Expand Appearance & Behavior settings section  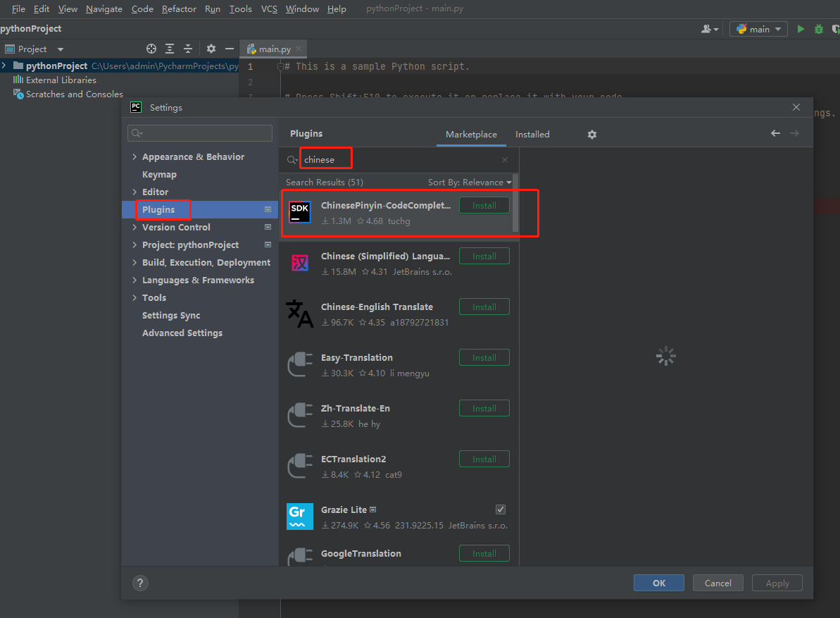coord(134,156)
